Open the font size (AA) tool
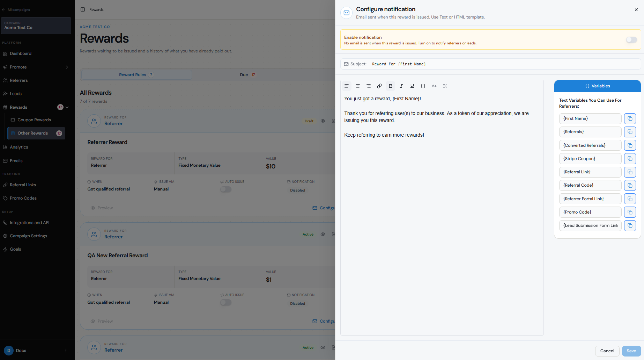644x360 pixels. pos(434,86)
